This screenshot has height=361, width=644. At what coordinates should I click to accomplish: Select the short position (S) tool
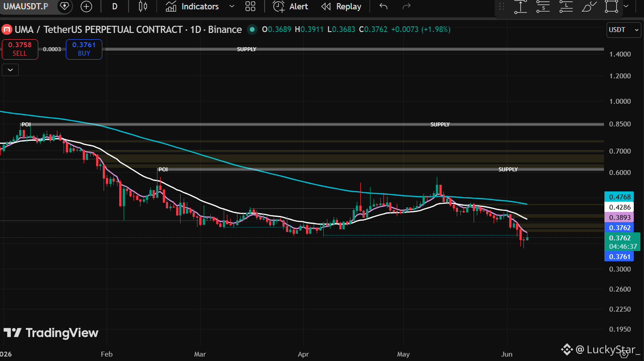[x=543, y=6]
